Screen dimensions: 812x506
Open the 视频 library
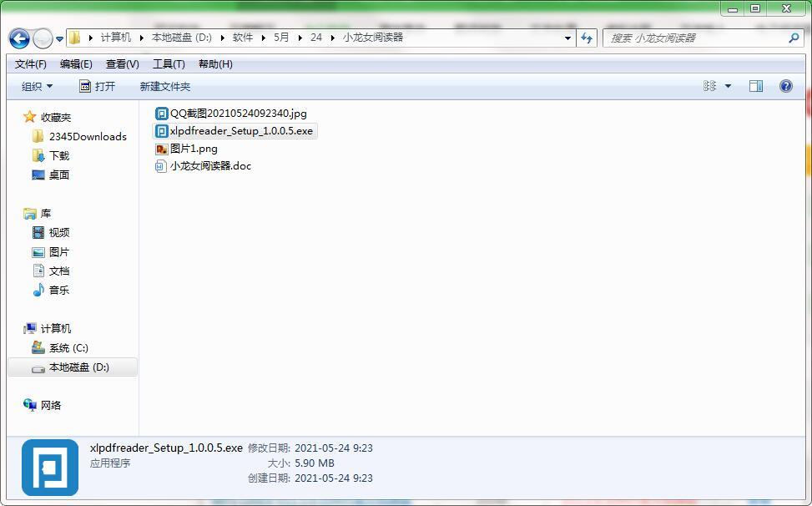pos(59,232)
